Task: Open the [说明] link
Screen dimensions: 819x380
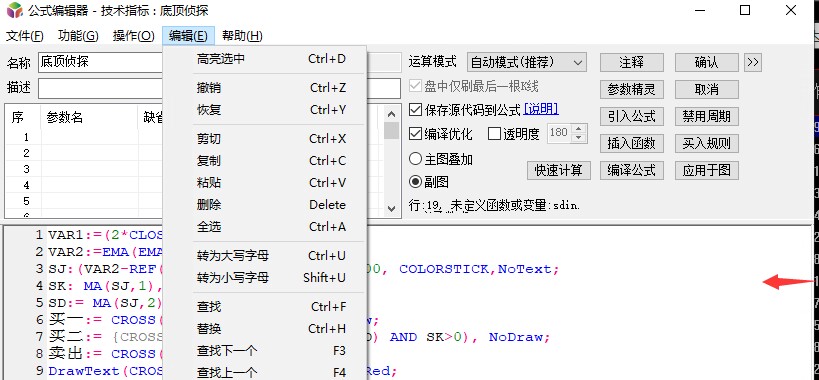Action: tap(541, 109)
